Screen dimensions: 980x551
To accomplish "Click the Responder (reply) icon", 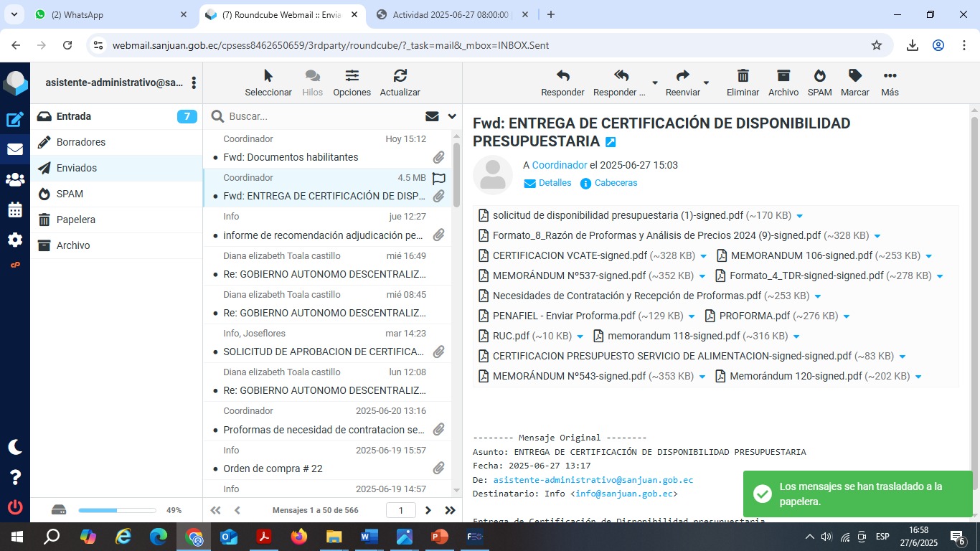I will pos(562,76).
